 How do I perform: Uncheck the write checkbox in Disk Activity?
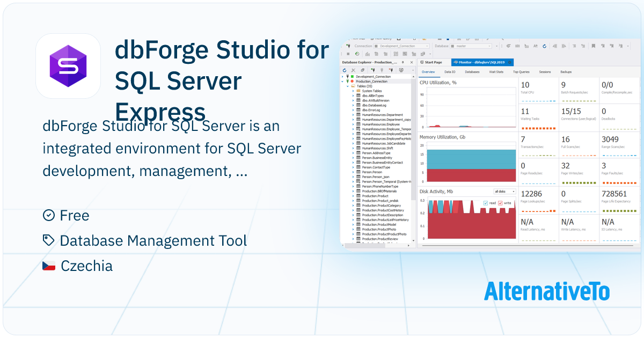500,203
